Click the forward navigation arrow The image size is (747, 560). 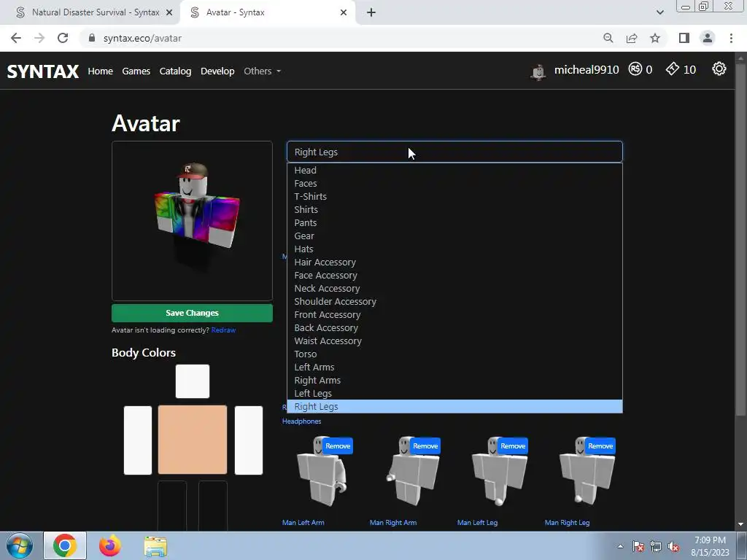[39, 38]
